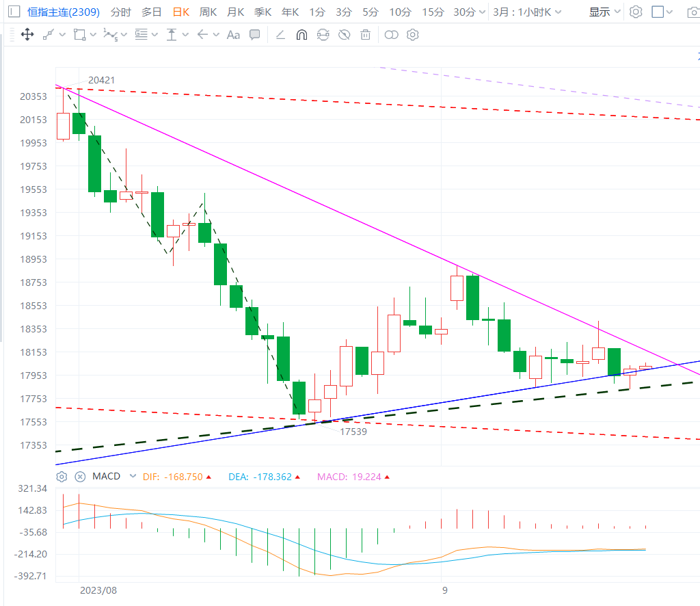
Task: Open chart settings gear in top bar
Action: 636,12
